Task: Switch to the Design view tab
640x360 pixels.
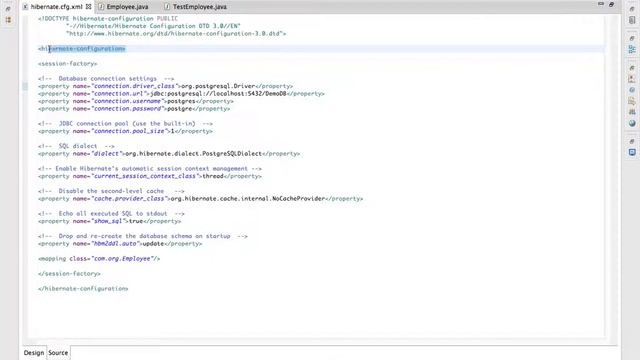Action: [x=34, y=353]
